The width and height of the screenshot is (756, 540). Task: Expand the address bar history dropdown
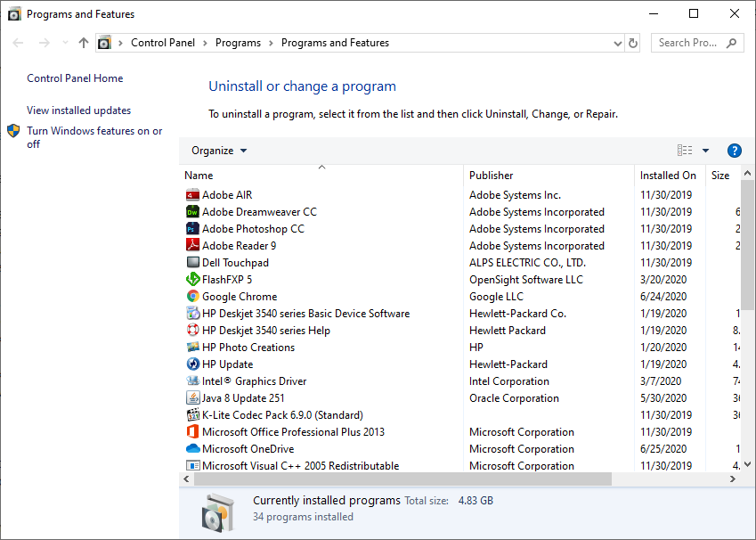(618, 44)
